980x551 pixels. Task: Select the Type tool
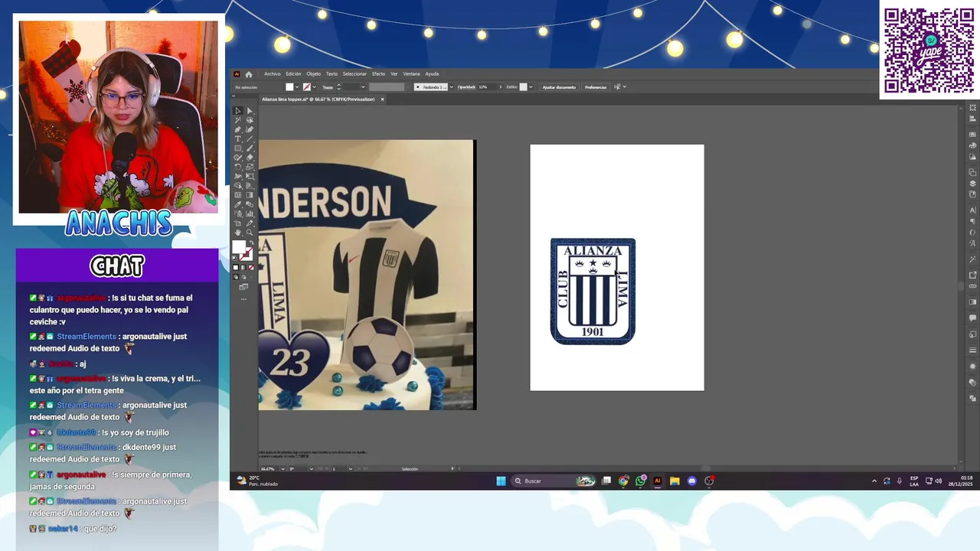[237, 139]
